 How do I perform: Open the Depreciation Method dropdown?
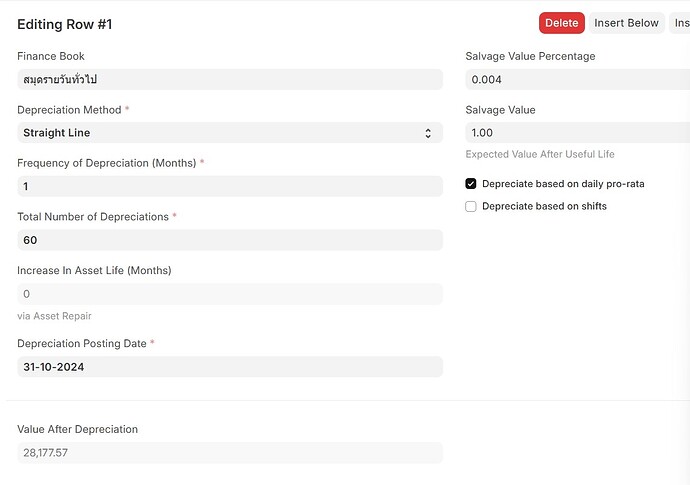pos(230,132)
